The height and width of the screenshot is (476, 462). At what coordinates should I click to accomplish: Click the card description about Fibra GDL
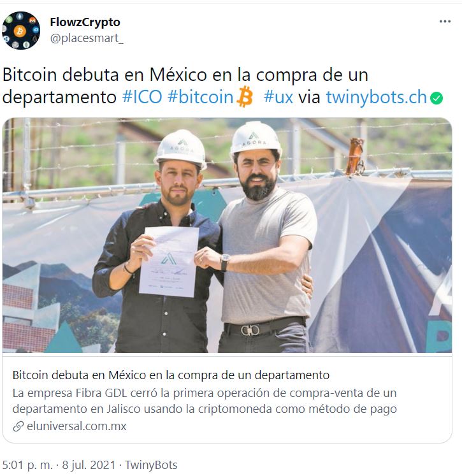pos(205,401)
